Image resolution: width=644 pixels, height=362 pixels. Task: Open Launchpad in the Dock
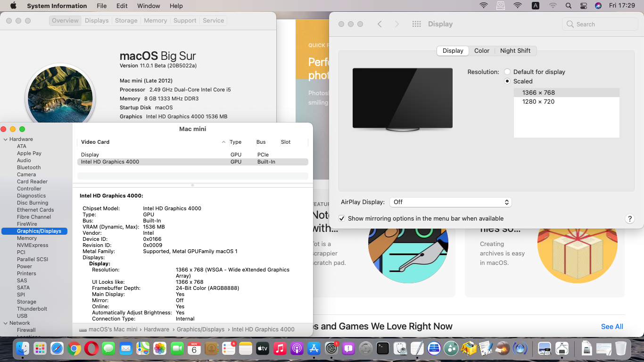click(40, 349)
